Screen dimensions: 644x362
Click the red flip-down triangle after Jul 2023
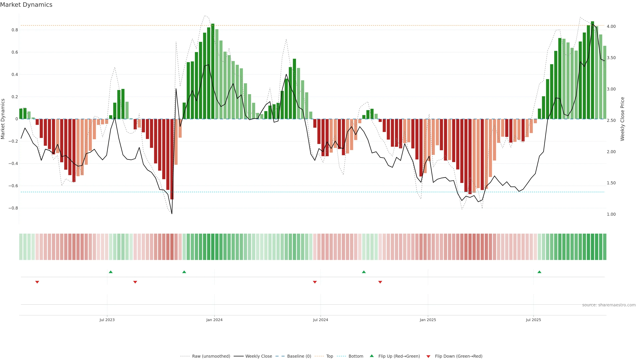point(135,282)
